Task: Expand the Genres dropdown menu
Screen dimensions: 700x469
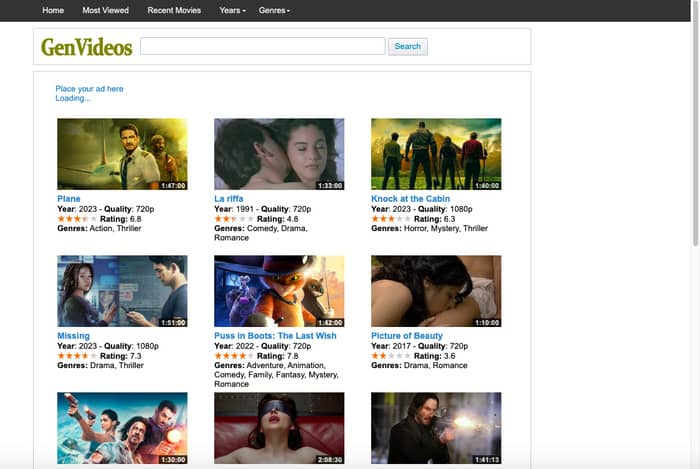Action: [x=274, y=10]
